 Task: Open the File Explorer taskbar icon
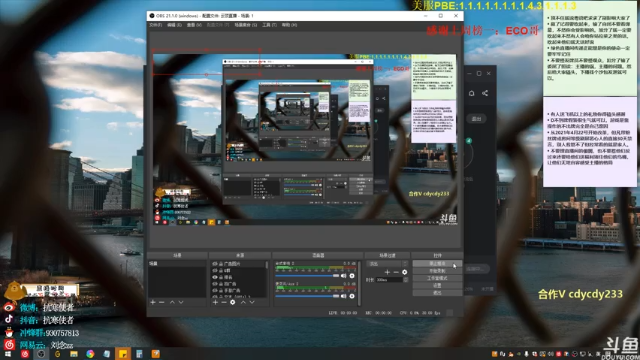coord(74,354)
